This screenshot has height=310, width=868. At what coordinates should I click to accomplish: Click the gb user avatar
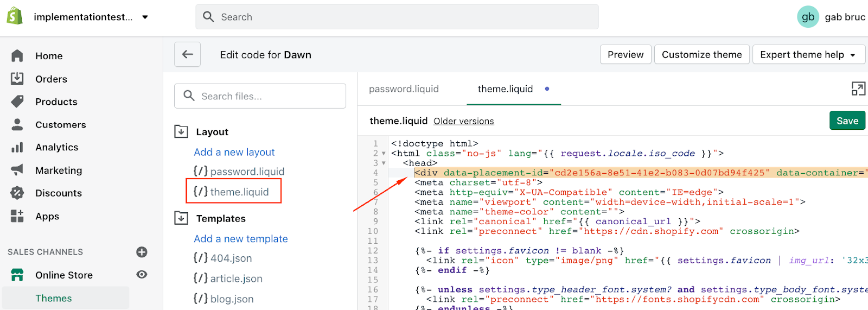coord(808,17)
